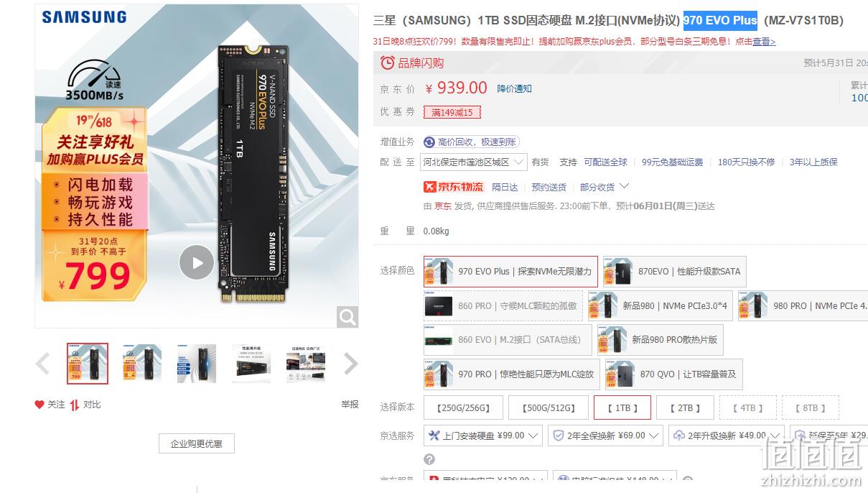This screenshot has height=493, width=868.
Task: Click the magnifier zoom icon on product image
Action: tap(347, 317)
